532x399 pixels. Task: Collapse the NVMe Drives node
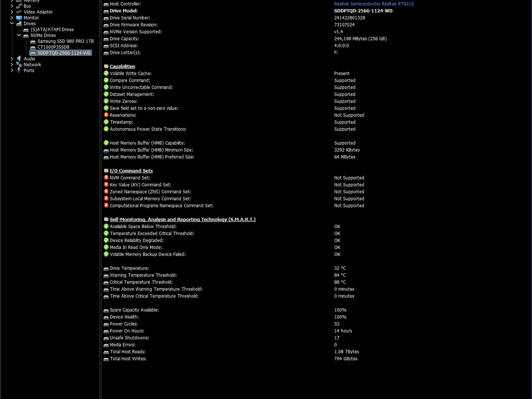[x=19, y=35]
